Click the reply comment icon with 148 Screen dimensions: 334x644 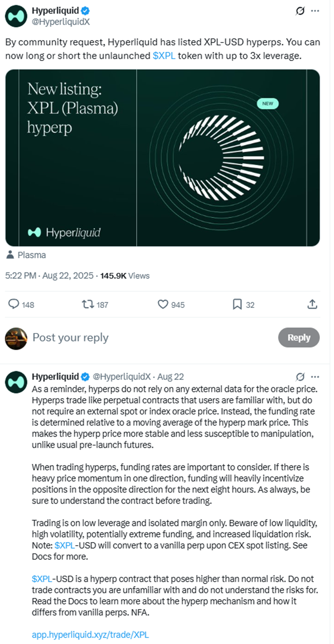[x=14, y=304]
